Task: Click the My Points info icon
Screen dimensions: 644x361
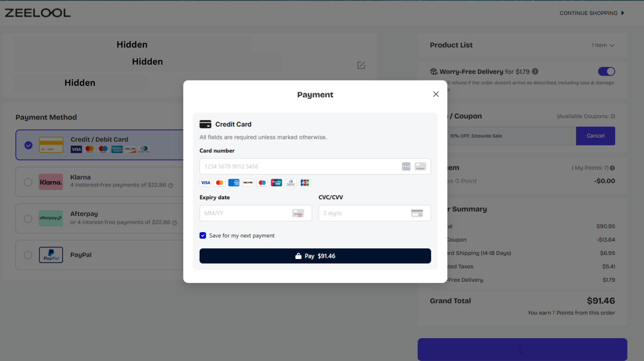Action: 612,168
